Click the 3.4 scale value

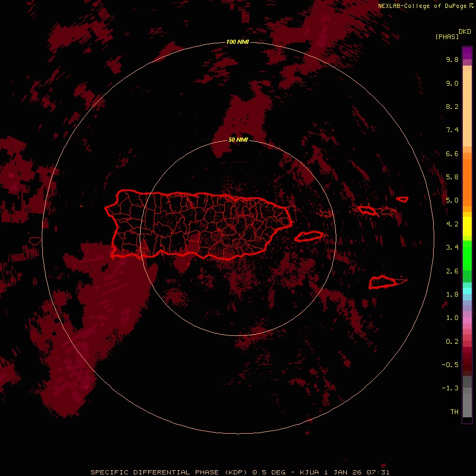coord(452,248)
